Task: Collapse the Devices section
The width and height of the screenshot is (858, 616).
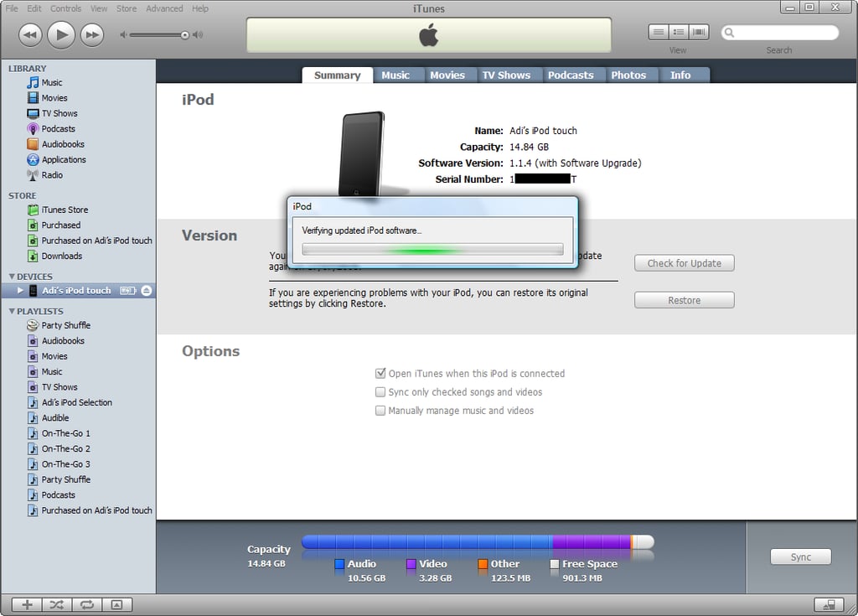Action: (x=12, y=277)
